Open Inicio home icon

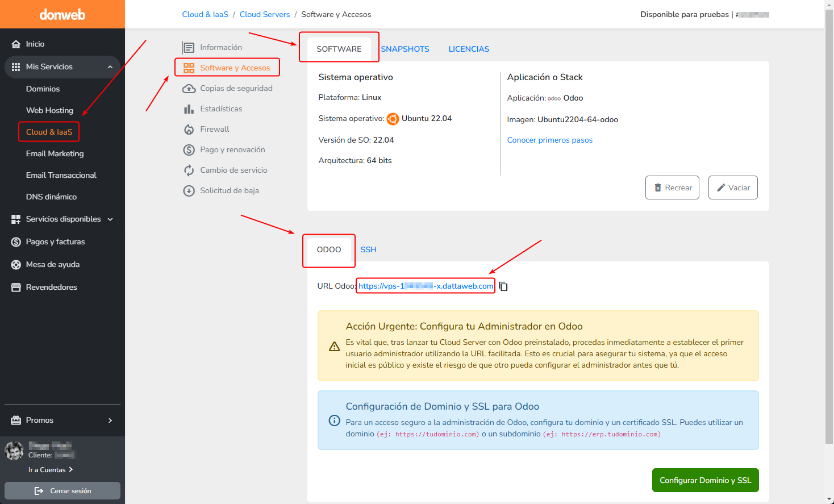[16, 44]
